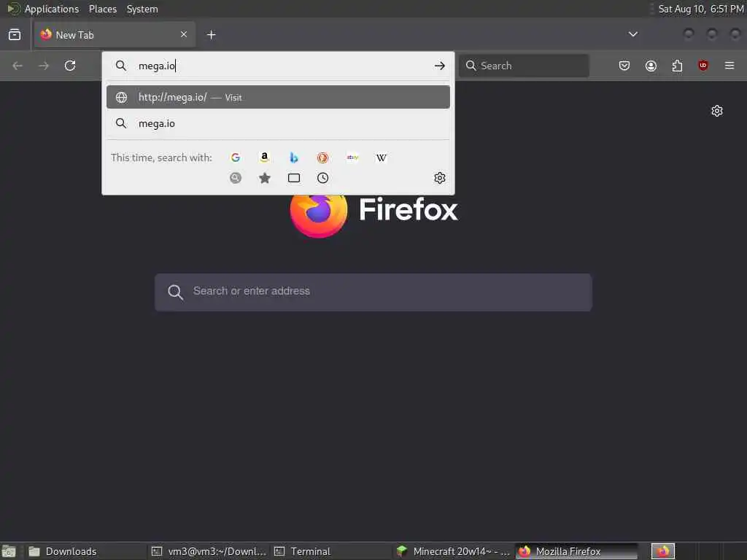Click the Firefox workspace switcher thumbnail
This screenshot has height=560, width=747.
pyautogui.click(x=662, y=551)
